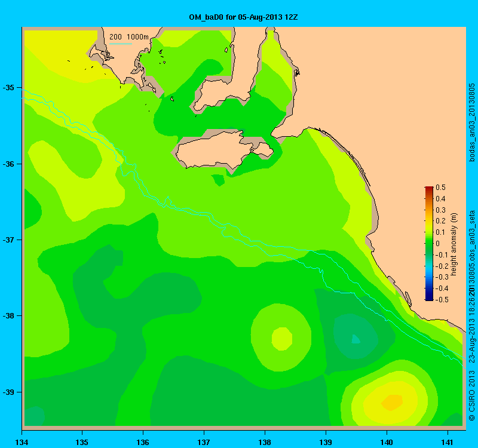
Task: Click the '-0.1' colorbar label
Action: tap(442, 255)
